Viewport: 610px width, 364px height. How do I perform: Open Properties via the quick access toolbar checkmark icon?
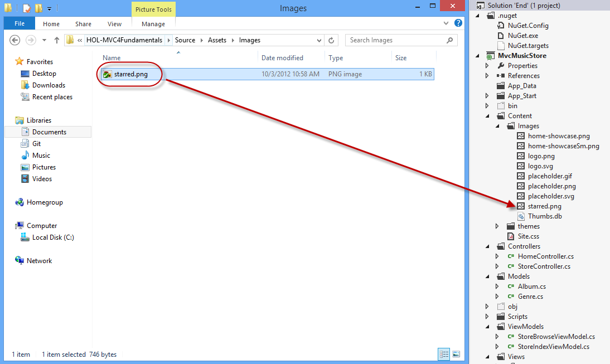(x=27, y=8)
